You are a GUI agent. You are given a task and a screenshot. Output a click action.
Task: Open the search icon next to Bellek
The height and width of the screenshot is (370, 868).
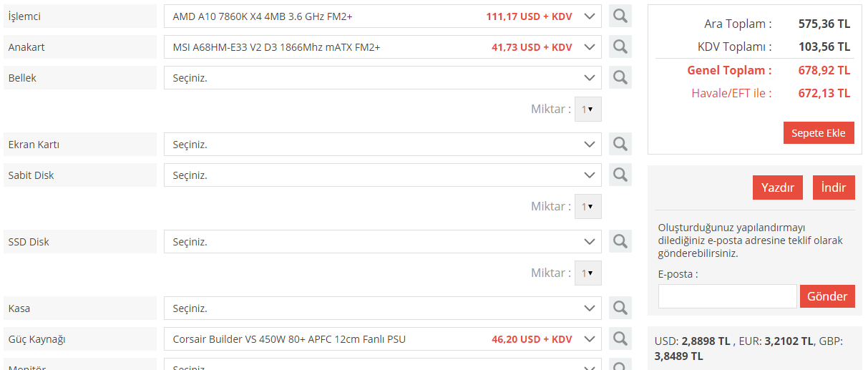(620, 77)
